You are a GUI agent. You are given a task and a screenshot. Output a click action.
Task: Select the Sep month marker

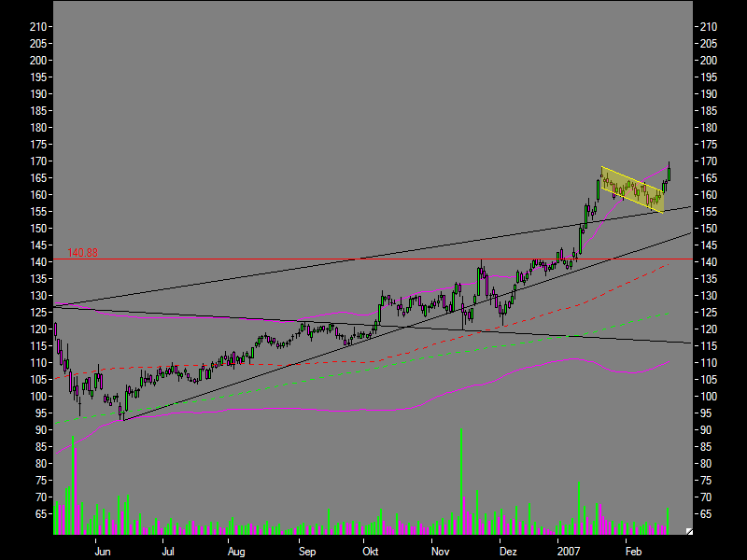307,552
